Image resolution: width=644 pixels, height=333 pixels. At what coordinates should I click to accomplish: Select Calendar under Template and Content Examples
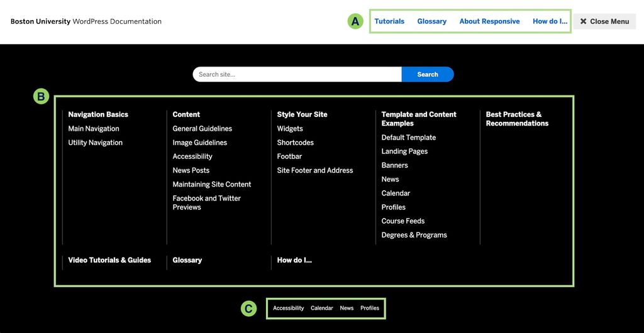pyautogui.click(x=396, y=193)
